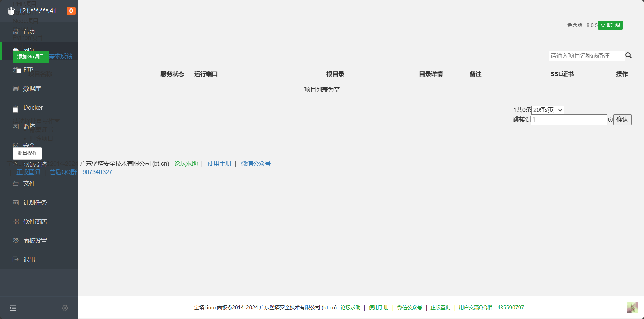Click the 项目列表为空 empty list message
This screenshot has height=319, width=644.
(x=322, y=90)
